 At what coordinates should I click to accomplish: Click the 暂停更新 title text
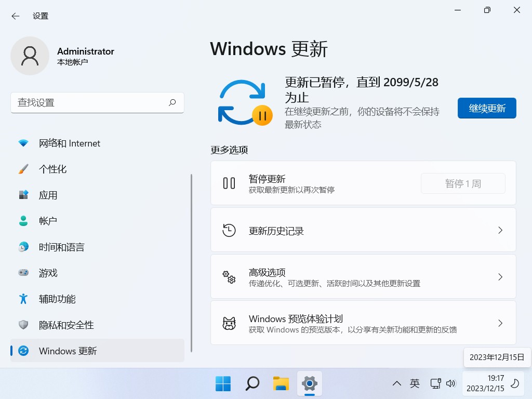(267, 179)
